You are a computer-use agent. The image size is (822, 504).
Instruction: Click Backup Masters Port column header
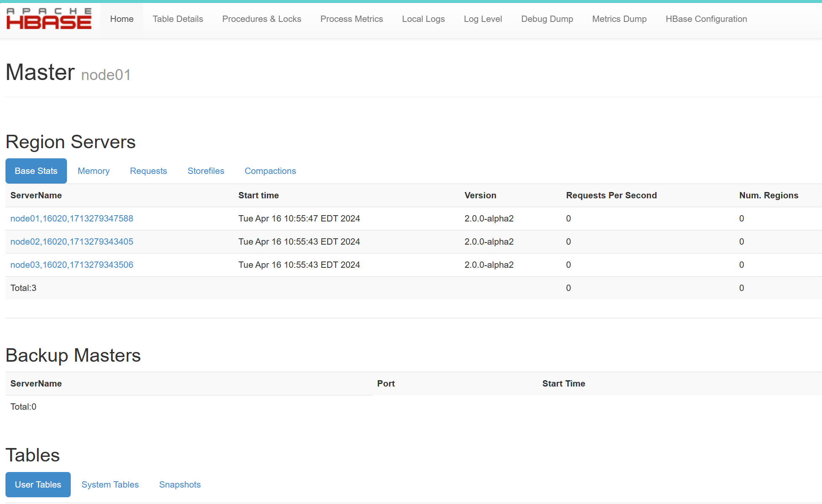pyautogui.click(x=386, y=384)
